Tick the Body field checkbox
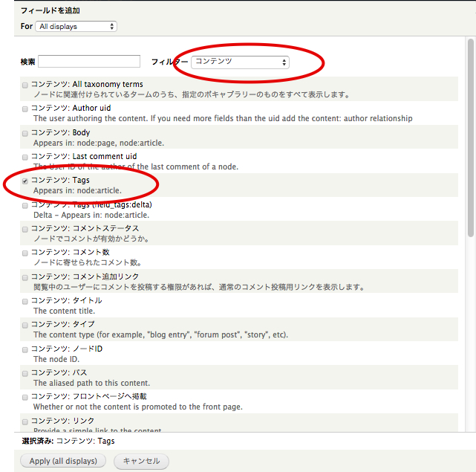 pos(25,133)
